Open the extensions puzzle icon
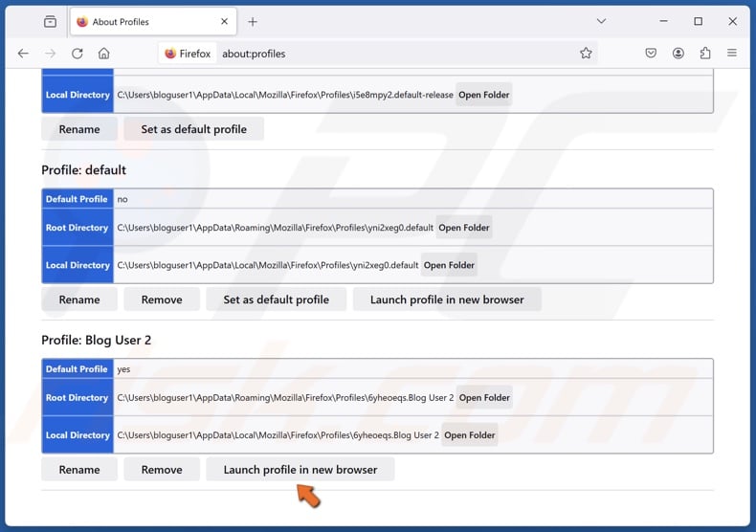 coord(705,53)
